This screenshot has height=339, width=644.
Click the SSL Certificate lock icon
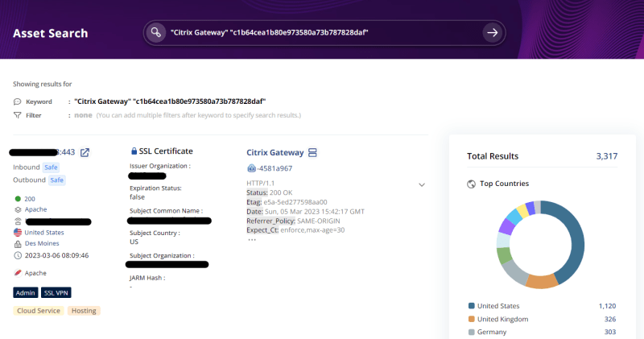134,151
